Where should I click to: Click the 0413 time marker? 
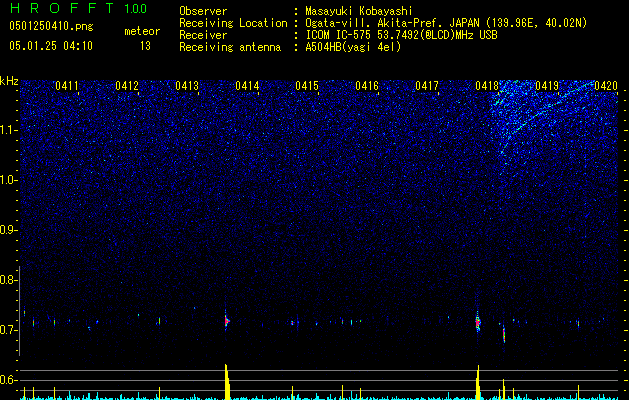(x=187, y=86)
